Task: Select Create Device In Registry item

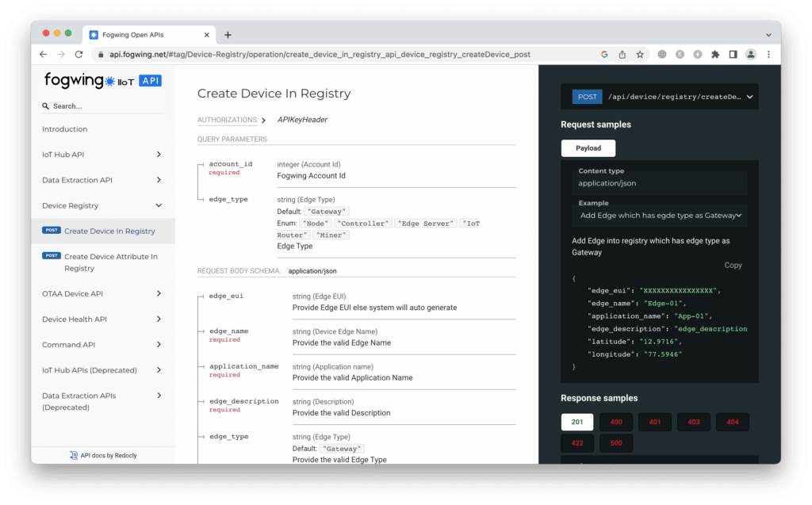Action: click(x=102, y=231)
